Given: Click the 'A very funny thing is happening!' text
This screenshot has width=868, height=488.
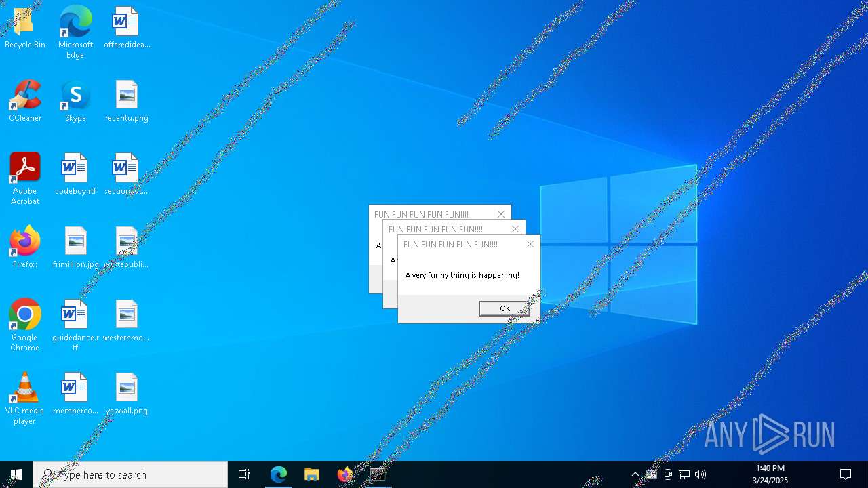Looking at the screenshot, I should [462, 275].
